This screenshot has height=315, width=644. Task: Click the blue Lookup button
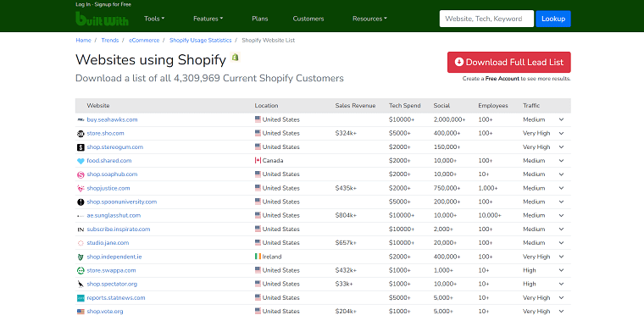[x=553, y=19]
